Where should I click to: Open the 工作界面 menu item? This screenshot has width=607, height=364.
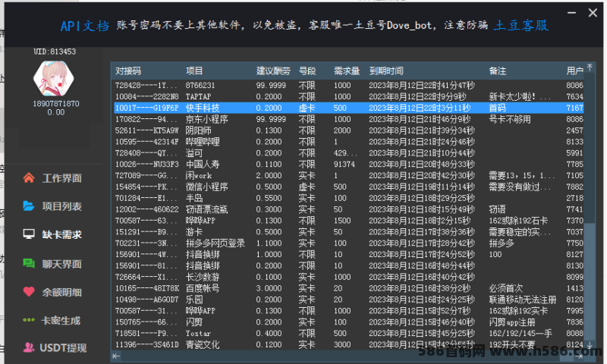pos(62,178)
